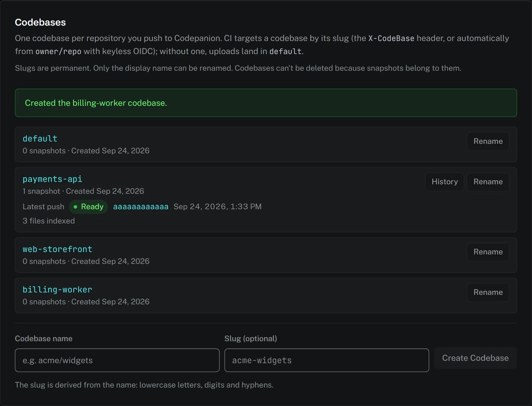Click the Codebases heading
The height and width of the screenshot is (406, 532).
pos(40,22)
